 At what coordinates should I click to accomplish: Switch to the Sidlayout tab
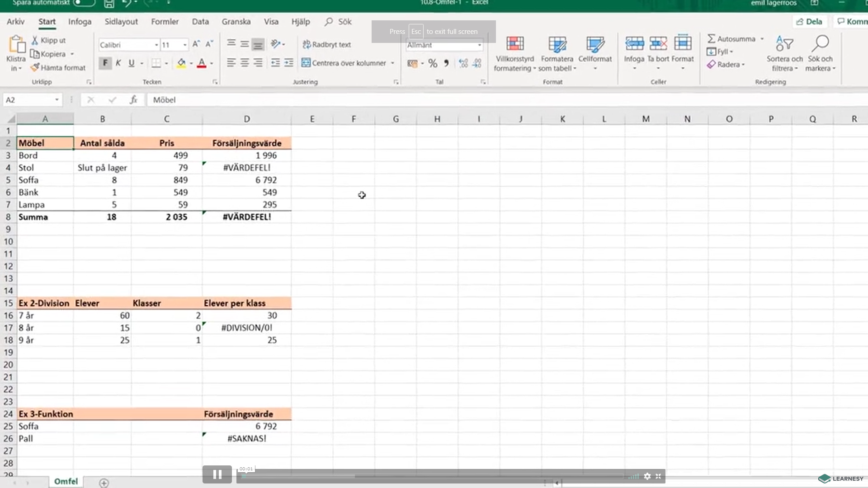click(x=121, y=22)
